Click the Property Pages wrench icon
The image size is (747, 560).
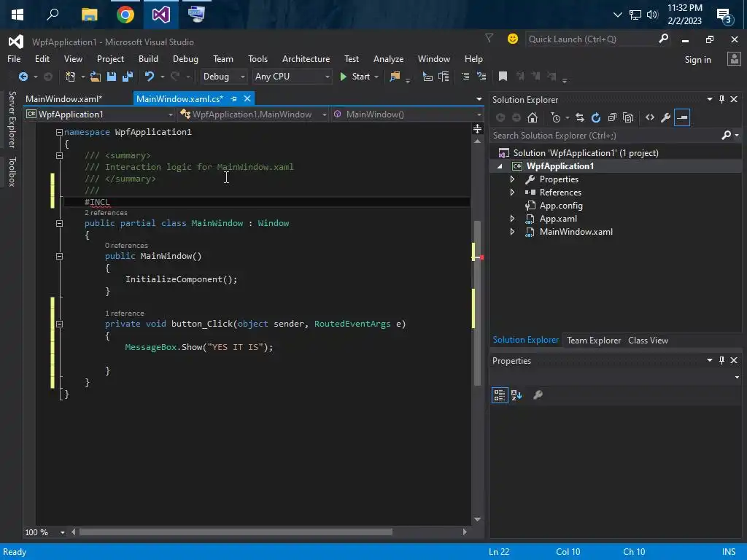[538, 394]
